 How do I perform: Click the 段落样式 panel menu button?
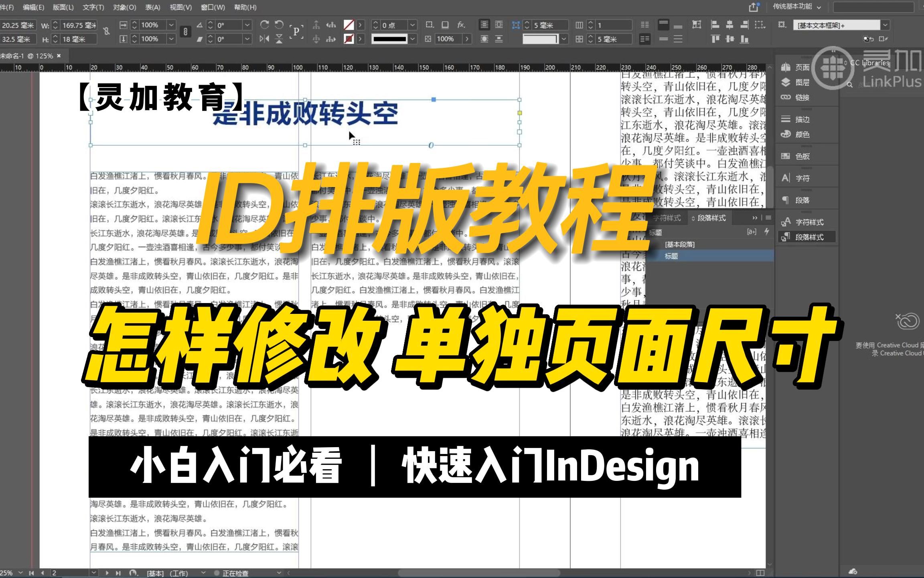(x=768, y=218)
